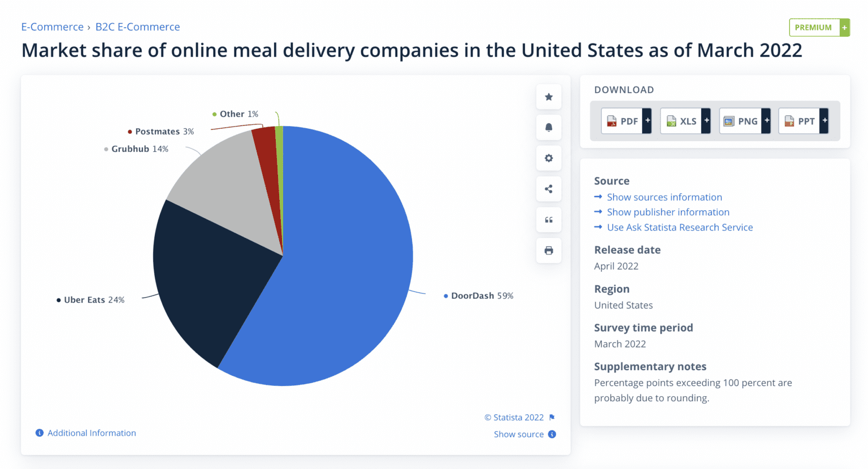Navigate to B2C E-Commerce category
This screenshot has width=868, height=469.
point(137,27)
